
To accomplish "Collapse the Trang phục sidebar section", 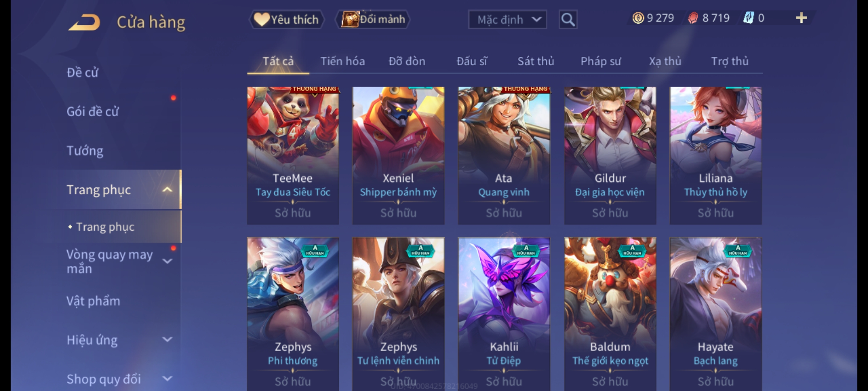I will (x=167, y=190).
